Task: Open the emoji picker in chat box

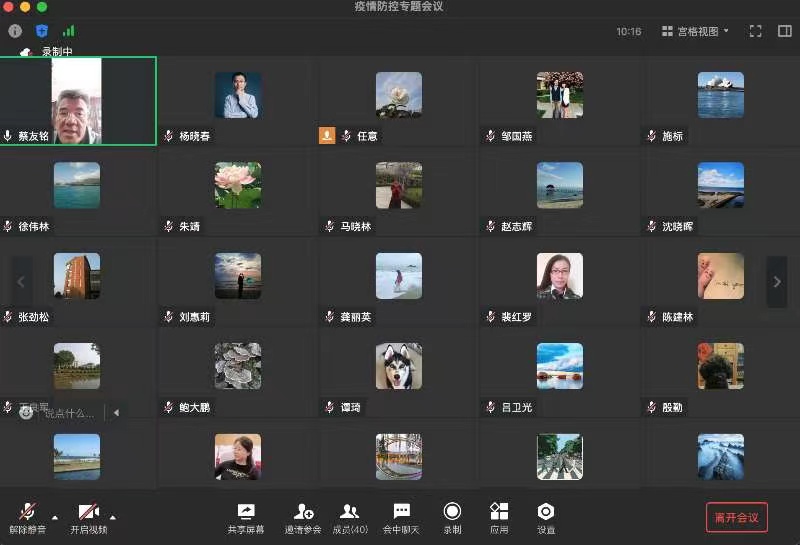Action: (26, 413)
